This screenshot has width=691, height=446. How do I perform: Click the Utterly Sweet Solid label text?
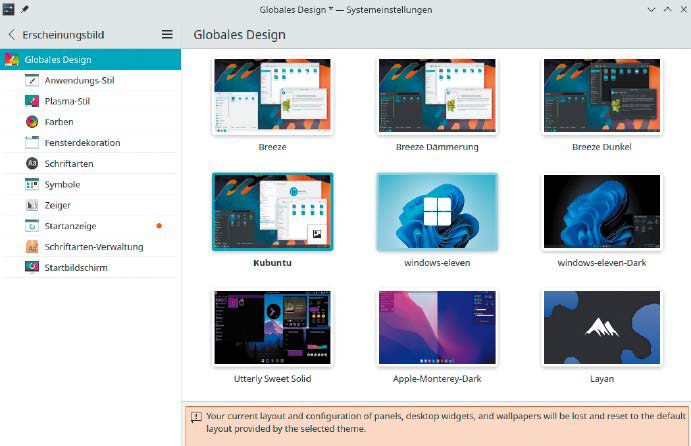click(x=272, y=379)
